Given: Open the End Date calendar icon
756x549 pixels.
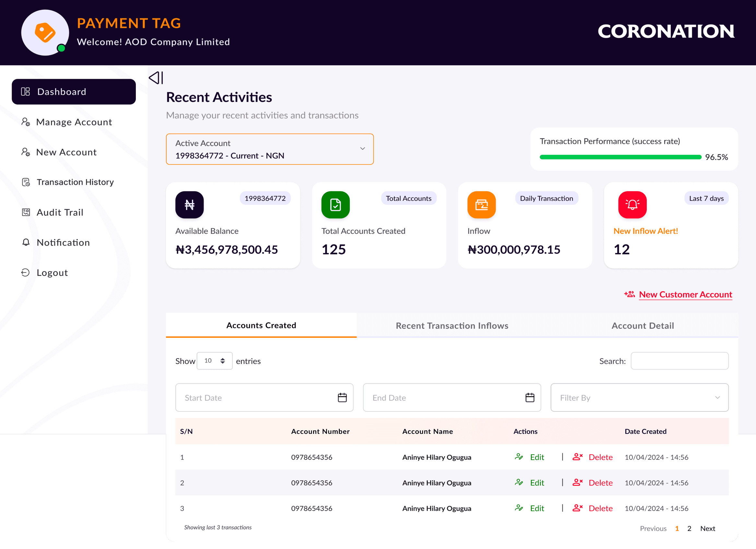Looking at the screenshot, I should point(530,397).
